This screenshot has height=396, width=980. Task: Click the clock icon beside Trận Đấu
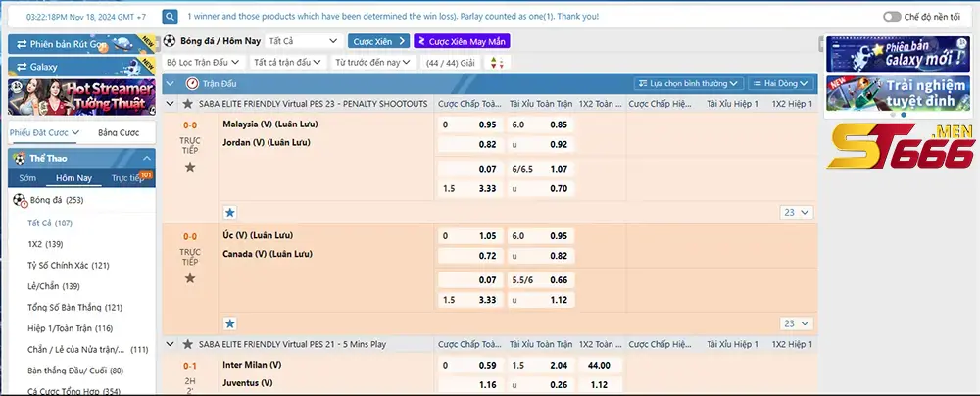192,84
